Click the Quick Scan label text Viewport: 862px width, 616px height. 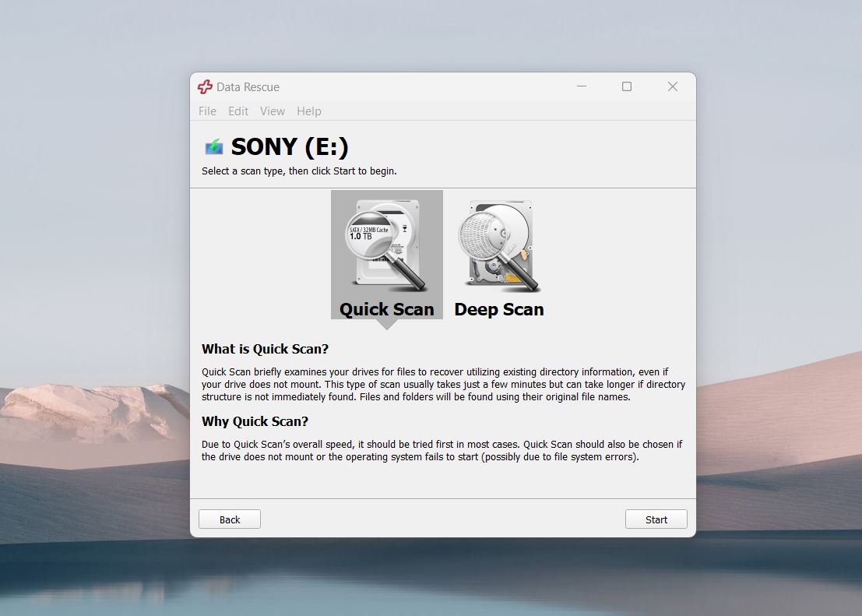click(x=386, y=309)
